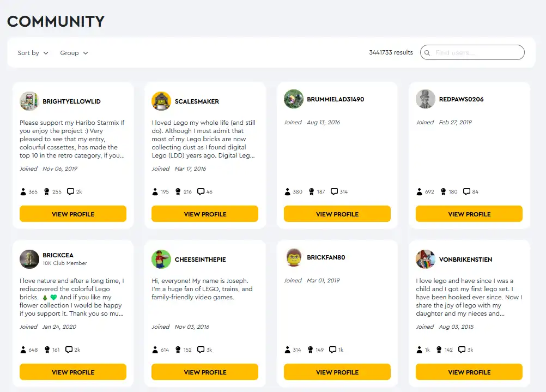Open the VONBRIKENSTIEN username link

(x=465, y=260)
